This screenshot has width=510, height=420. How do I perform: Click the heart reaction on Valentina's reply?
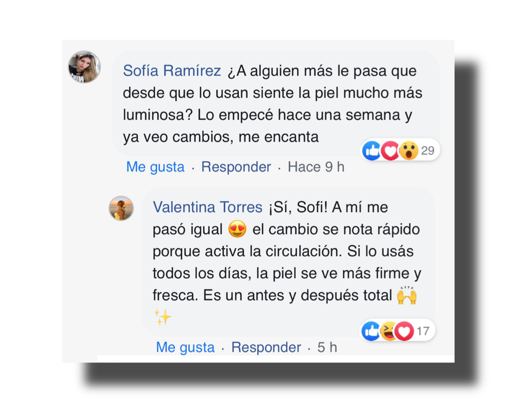405,331
